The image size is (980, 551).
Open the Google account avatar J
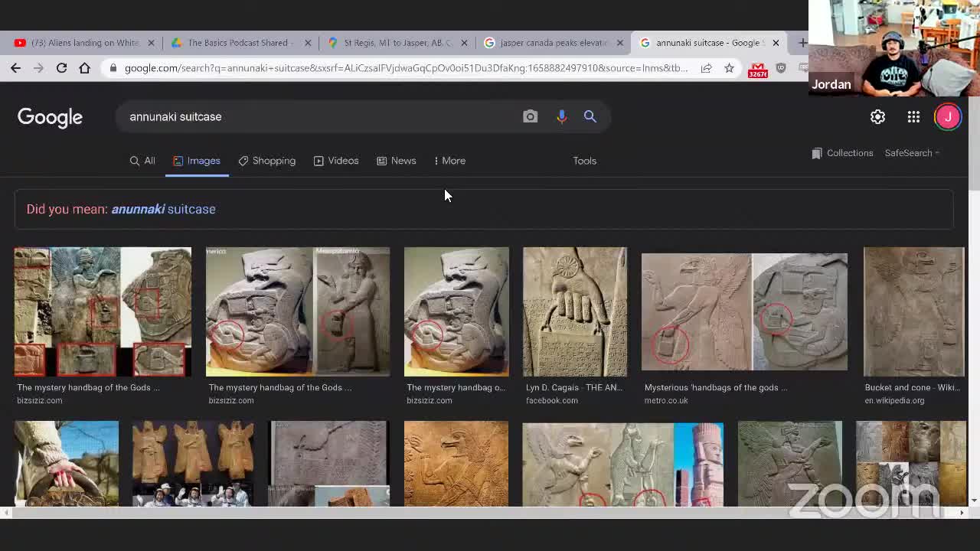coord(948,117)
